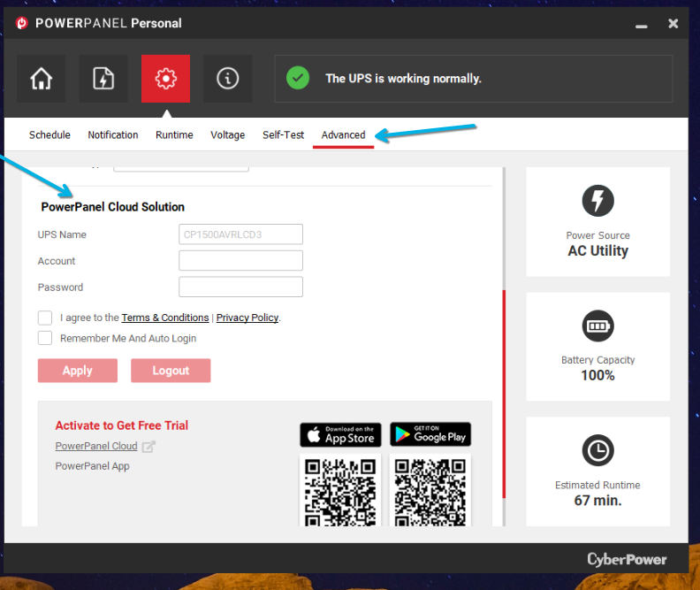
Task: Minimize the PowerPanel Personal window
Action: [x=642, y=27]
